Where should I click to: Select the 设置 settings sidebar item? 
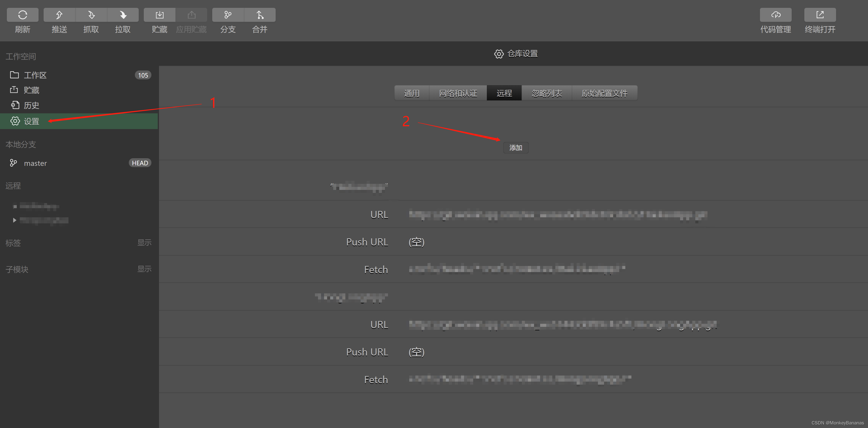(79, 121)
